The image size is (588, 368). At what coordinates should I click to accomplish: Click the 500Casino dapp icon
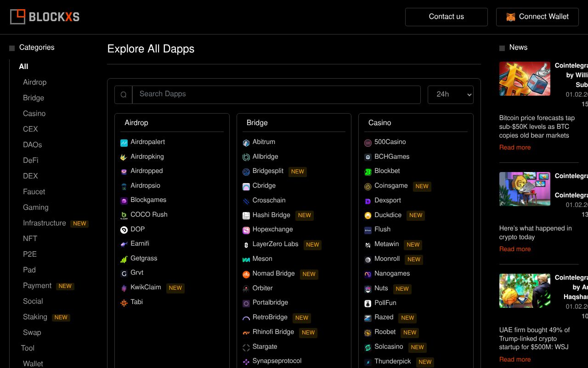(367, 143)
